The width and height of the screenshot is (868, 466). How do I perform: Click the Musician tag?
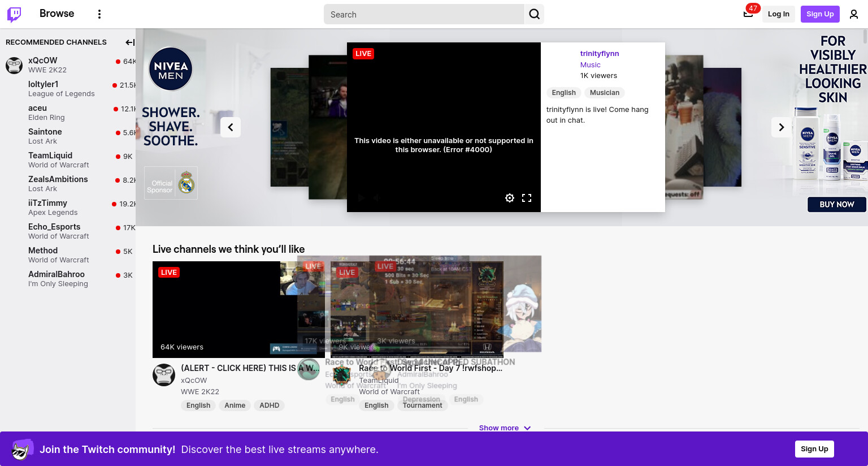click(605, 93)
